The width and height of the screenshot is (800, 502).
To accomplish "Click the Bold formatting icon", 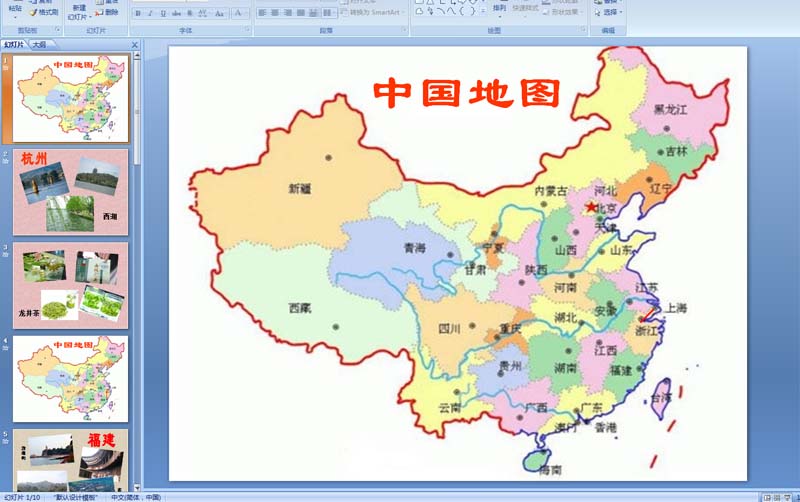I will [138, 13].
